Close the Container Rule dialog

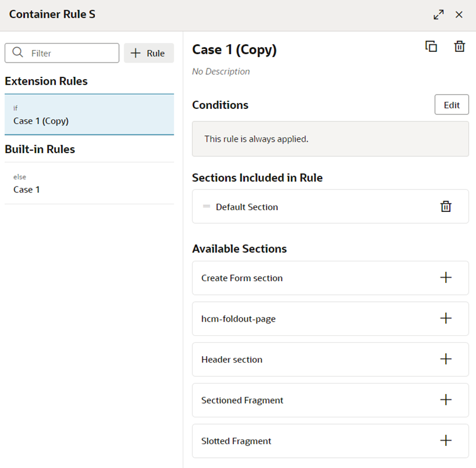[x=459, y=14]
